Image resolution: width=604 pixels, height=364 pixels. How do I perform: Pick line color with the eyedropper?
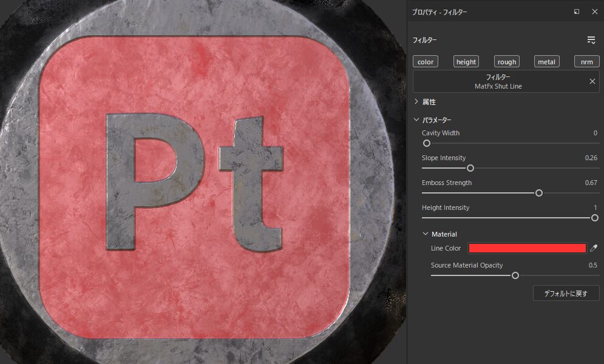[594, 248]
